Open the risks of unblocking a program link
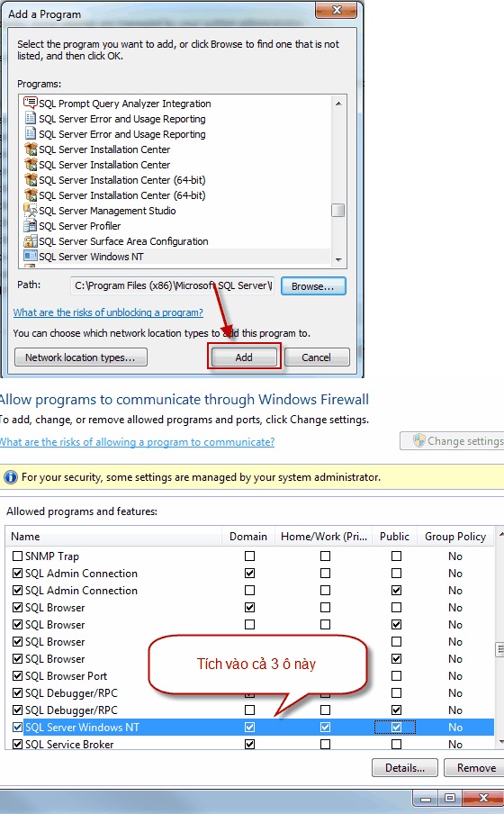 tap(108, 312)
